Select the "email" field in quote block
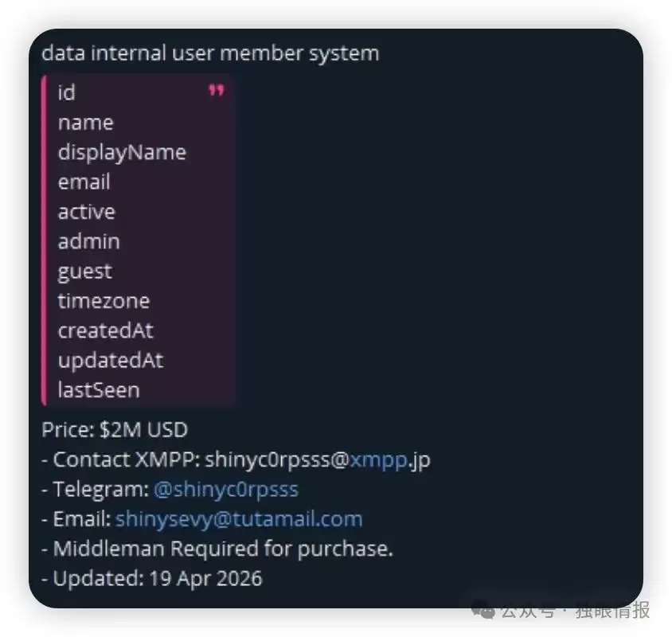Viewport: 672px width, 637px height. click(x=84, y=182)
